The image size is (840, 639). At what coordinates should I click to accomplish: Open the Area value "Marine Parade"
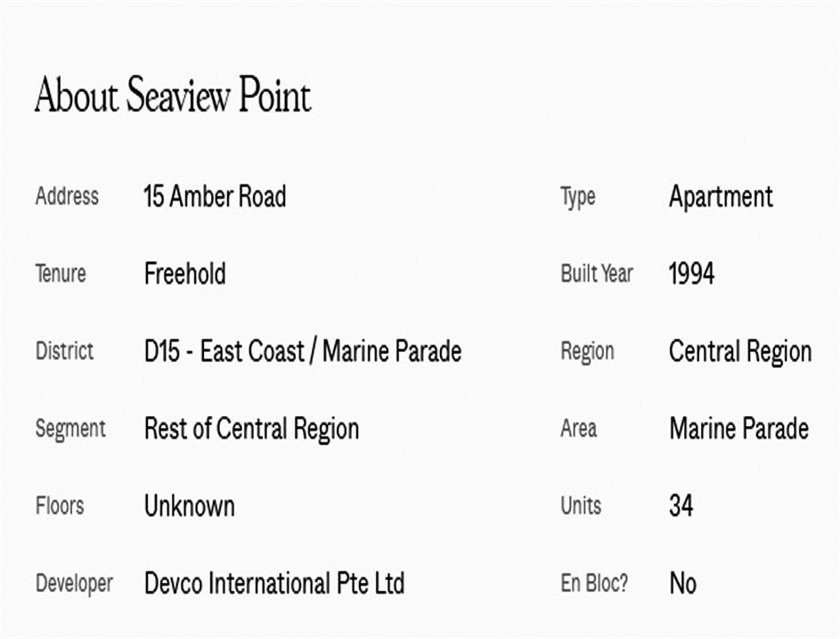click(738, 429)
